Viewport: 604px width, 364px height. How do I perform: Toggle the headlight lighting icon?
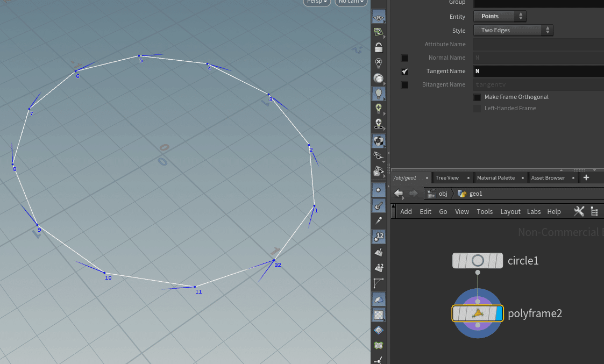379,94
